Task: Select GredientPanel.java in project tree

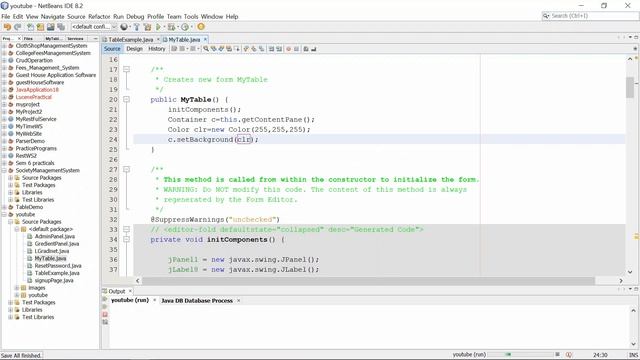Action: (x=57, y=244)
